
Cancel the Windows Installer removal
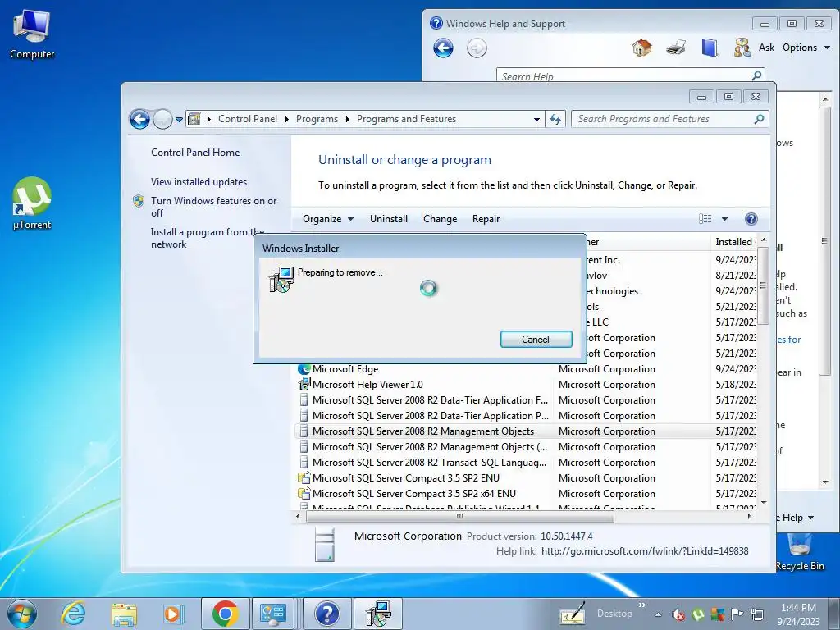[x=536, y=339]
